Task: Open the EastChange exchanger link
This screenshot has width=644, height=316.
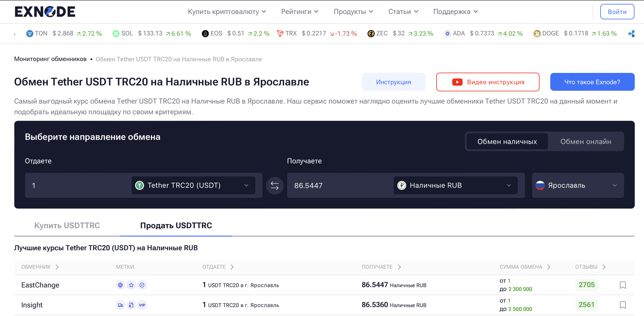Action: click(x=40, y=285)
